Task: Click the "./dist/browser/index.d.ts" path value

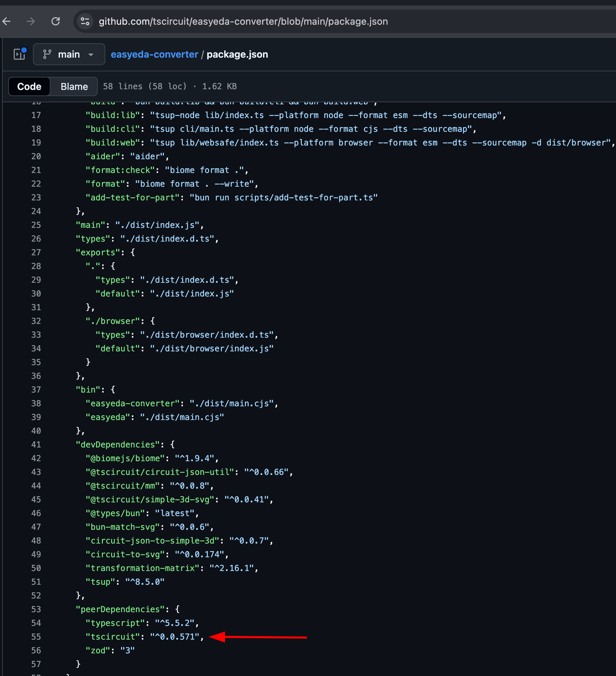Action: (207, 335)
